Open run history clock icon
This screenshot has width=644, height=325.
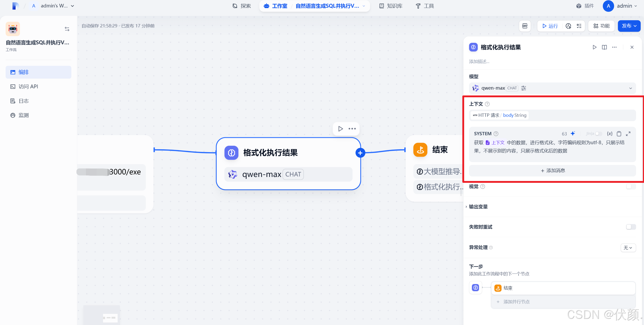click(568, 26)
